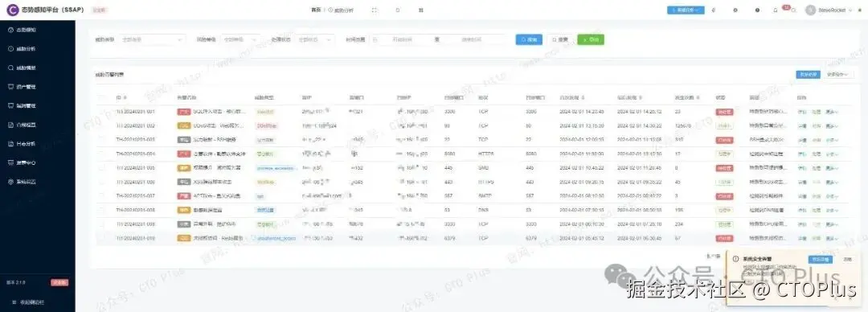Open the help question mark icon
This screenshot has width=868, height=312.
(x=757, y=10)
